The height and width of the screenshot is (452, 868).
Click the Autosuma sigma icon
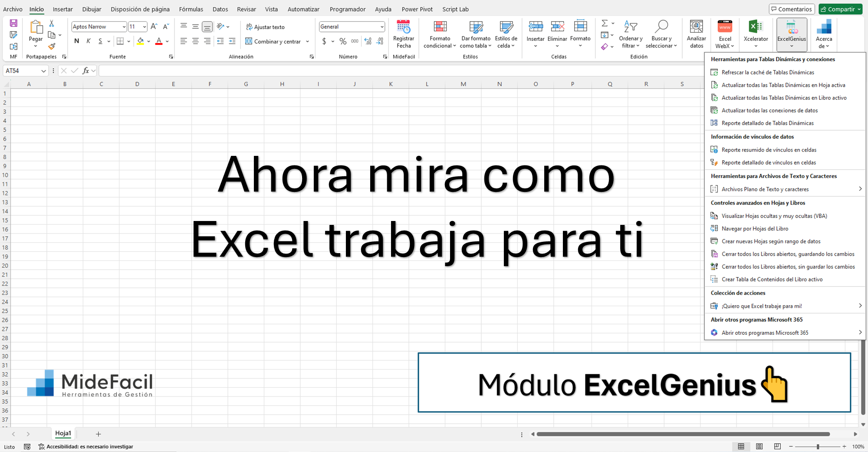click(x=605, y=23)
